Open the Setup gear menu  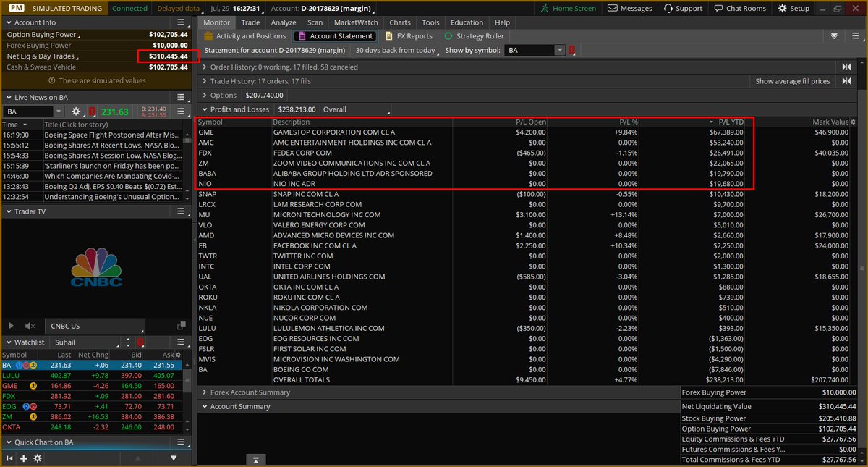click(x=794, y=8)
